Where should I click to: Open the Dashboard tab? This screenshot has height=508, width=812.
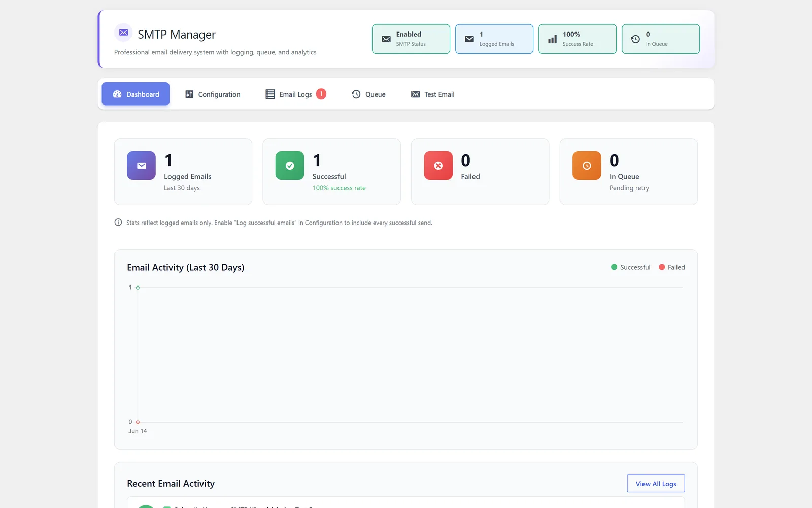tap(136, 94)
